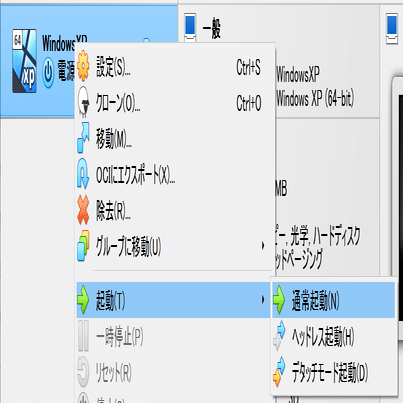403x403 pixels.
Task: Click the green arrow icon beside 起動(T)
Action: pyautogui.click(x=83, y=300)
